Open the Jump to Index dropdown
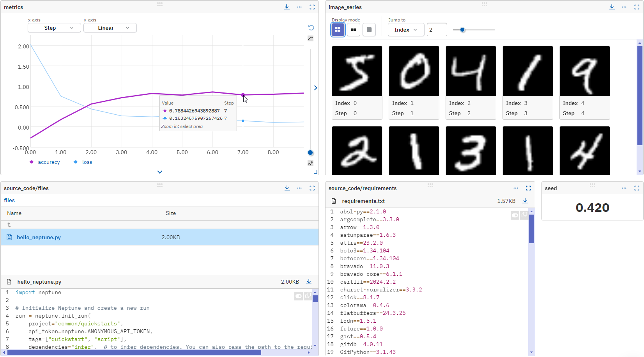 pos(405,29)
